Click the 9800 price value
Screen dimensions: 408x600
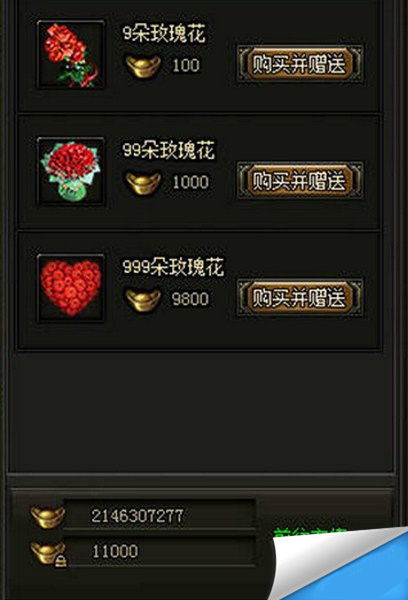click(190, 299)
